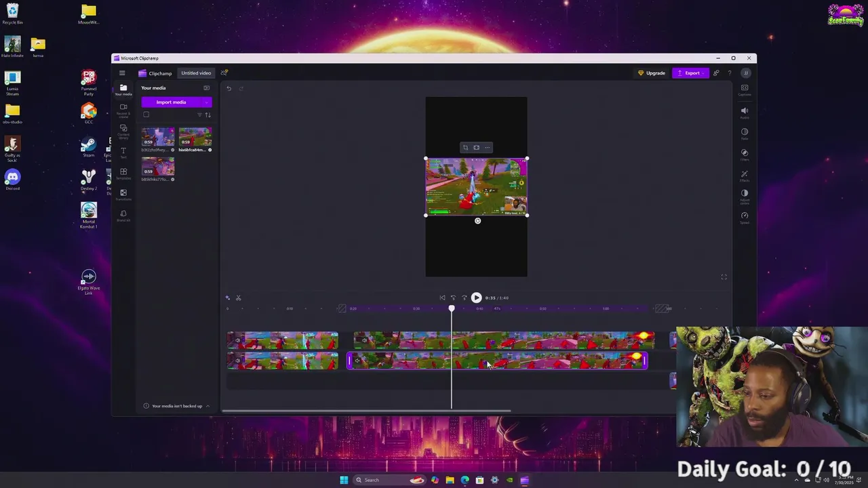868x488 pixels.
Task: Click the crop icon on floating toolbar
Action: click(465, 148)
